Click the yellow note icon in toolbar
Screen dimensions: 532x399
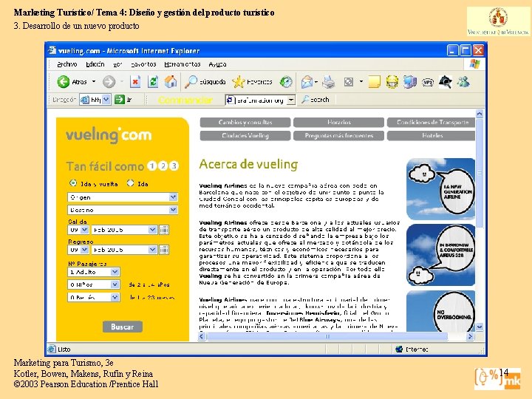pyautogui.click(x=374, y=82)
